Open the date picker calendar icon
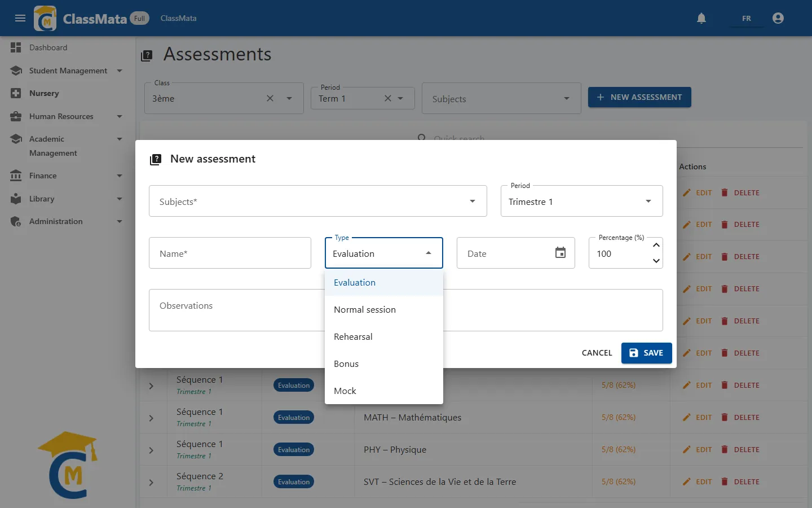The width and height of the screenshot is (812, 508). point(561,253)
